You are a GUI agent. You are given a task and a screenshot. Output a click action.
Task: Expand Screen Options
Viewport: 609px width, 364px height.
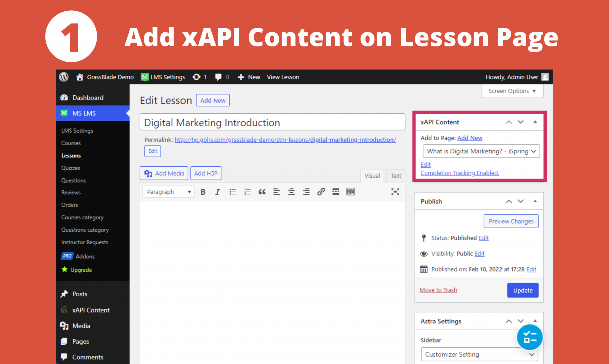click(x=512, y=91)
